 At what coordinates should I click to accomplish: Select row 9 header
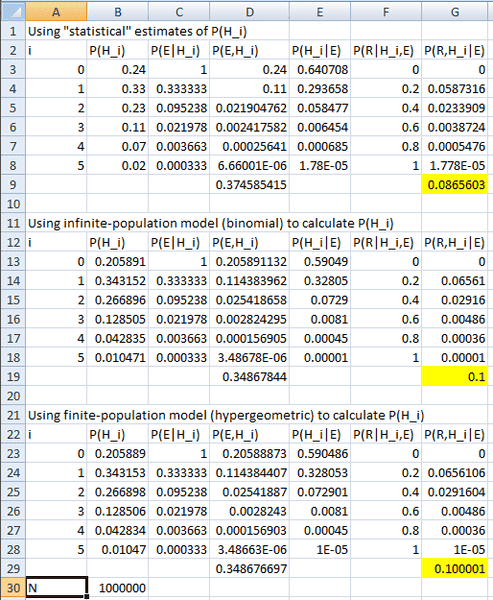click(x=13, y=184)
